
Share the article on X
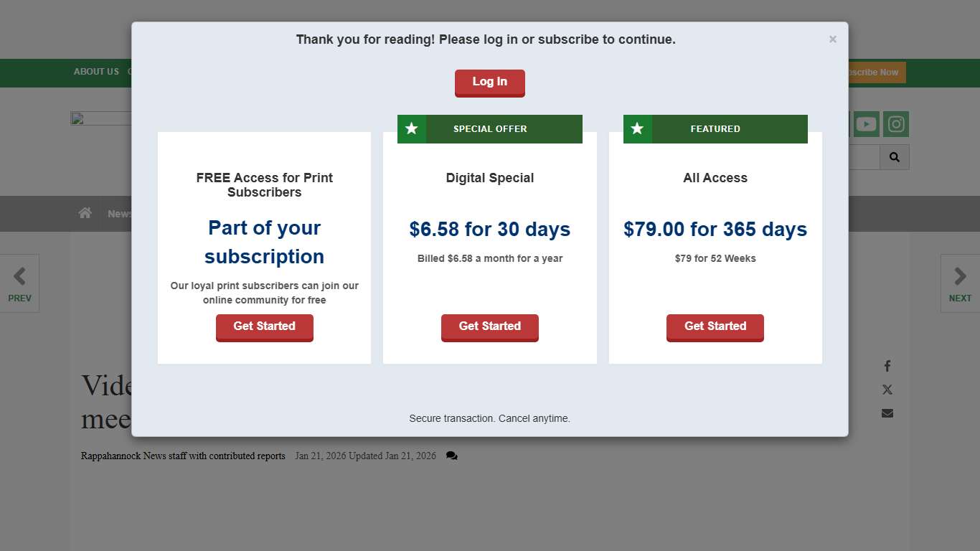point(887,390)
